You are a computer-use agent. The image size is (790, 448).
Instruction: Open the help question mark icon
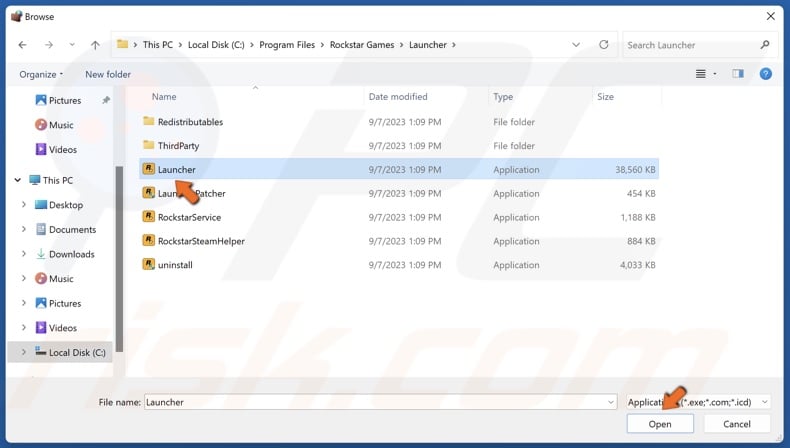pos(765,74)
